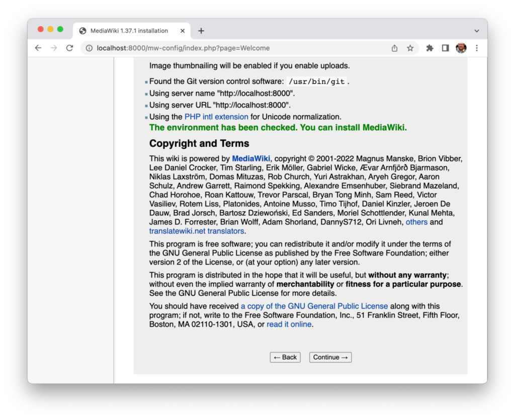Click the site info icon in address bar
Screen dimensions: 515x420
(x=88, y=48)
